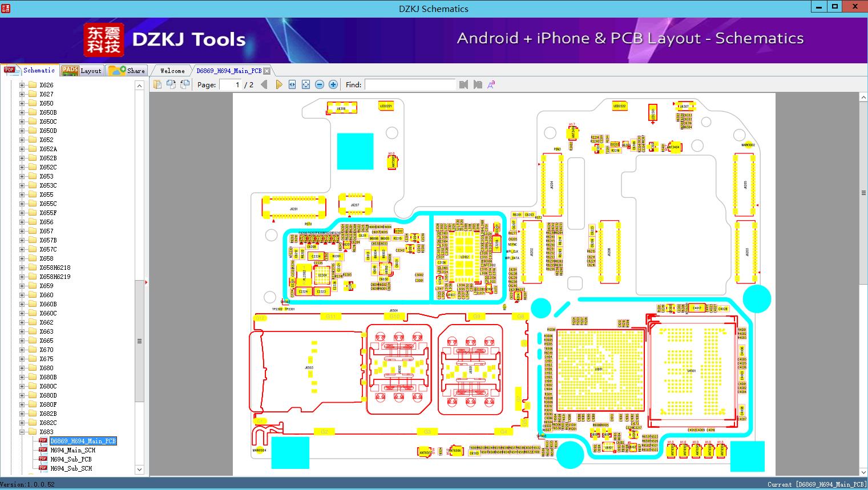The height and width of the screenshot is (490, 868).
Task: Fit whole page icon
Action: click(306, 84)
